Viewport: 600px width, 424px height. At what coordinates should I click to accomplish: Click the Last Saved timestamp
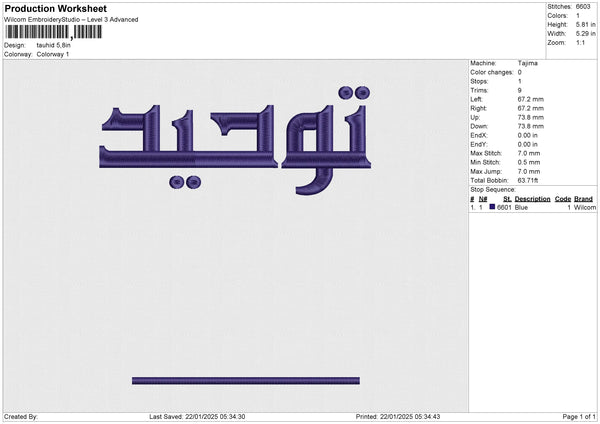197,417
